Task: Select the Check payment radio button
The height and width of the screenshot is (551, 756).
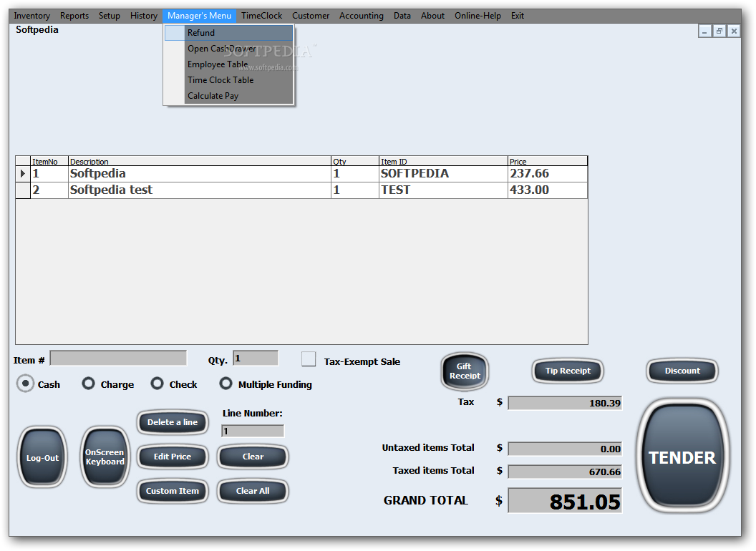Action: (157, 384)
